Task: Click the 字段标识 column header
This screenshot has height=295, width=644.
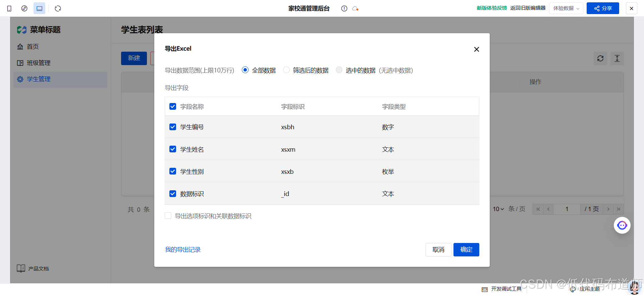Action: (x=293, y=107)
